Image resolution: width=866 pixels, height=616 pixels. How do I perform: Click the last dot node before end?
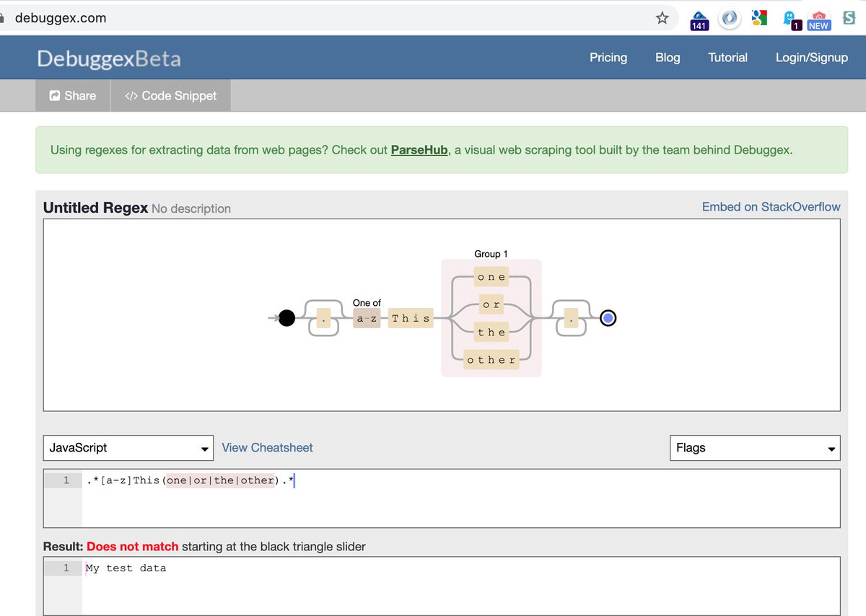point(571,318)
